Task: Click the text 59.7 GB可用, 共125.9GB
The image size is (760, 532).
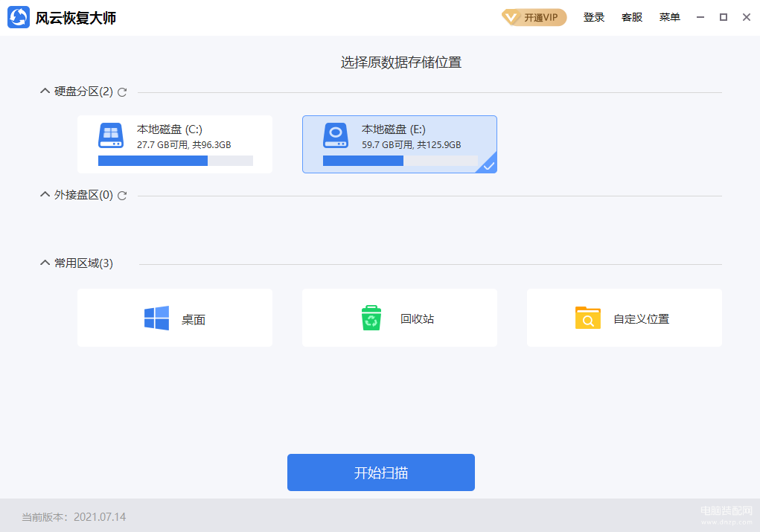Action: pos(411,145)
